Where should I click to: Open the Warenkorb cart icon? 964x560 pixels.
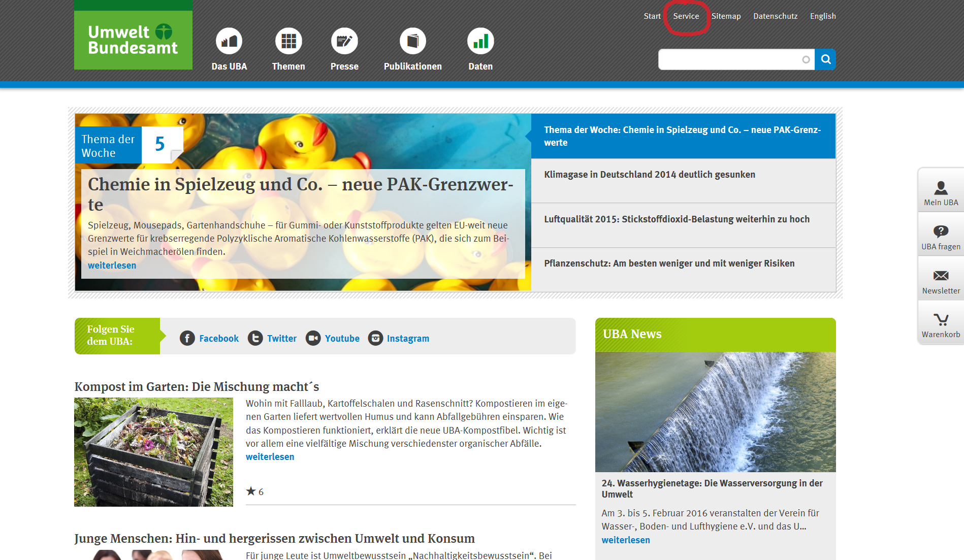[941, 319]
